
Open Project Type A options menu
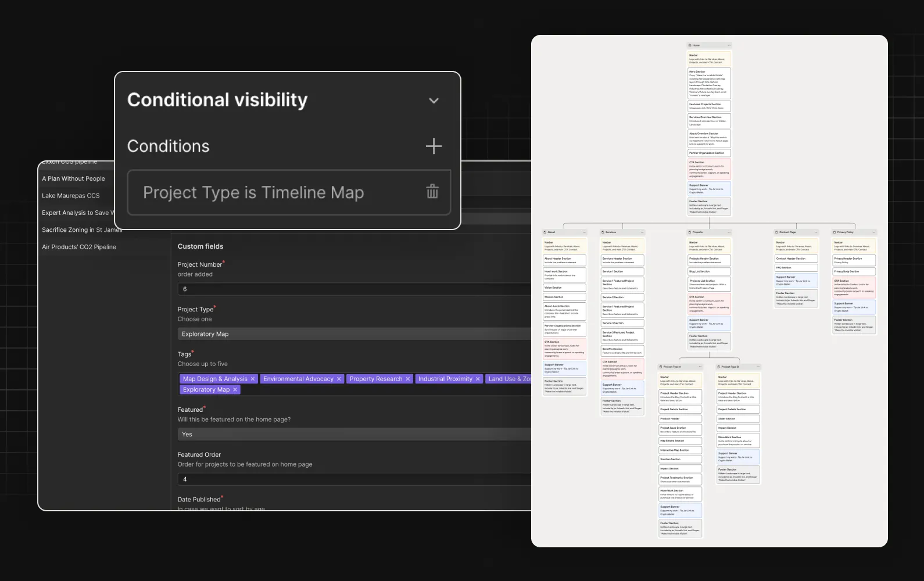tap(700, 367)
